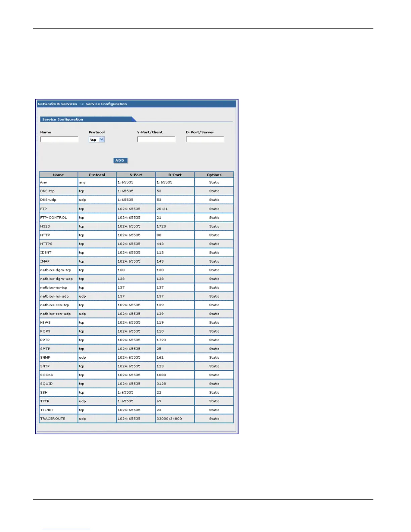Select the TRACEROUTE service name

coord(53,418)
